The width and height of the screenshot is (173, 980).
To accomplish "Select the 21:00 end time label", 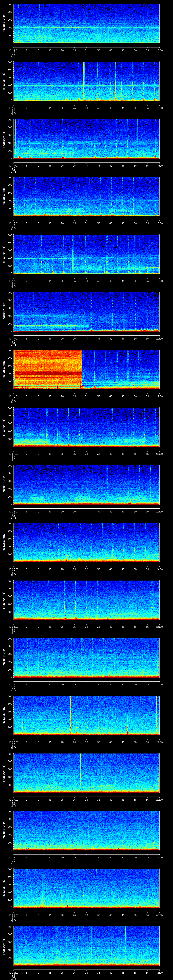I will coord(159,396).
